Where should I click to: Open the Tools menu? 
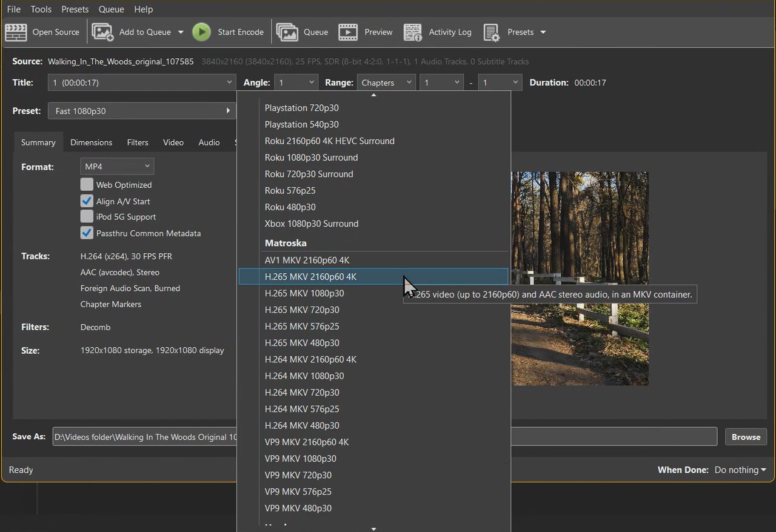pos(41,9)
